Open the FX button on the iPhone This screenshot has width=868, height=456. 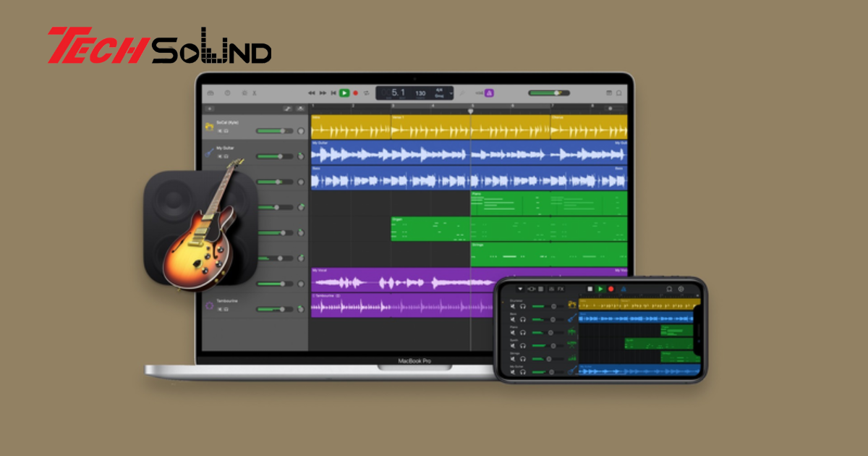(x=560, y=289)
